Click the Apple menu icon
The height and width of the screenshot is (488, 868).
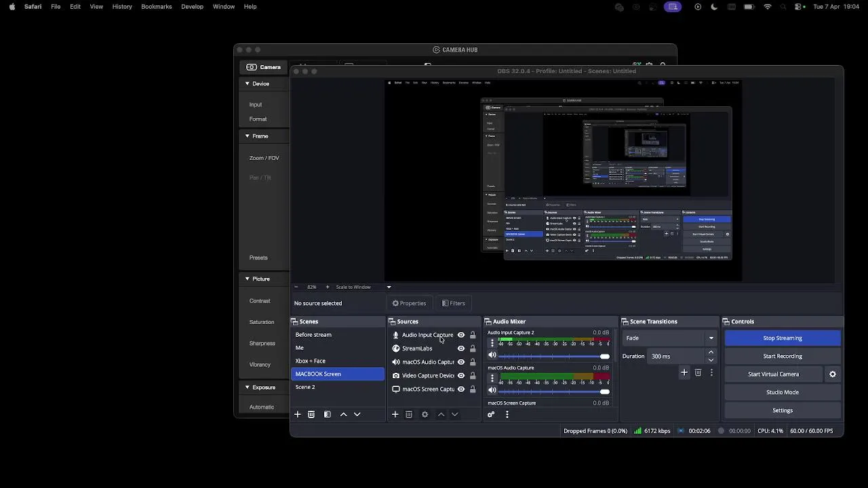pos(12,7)
